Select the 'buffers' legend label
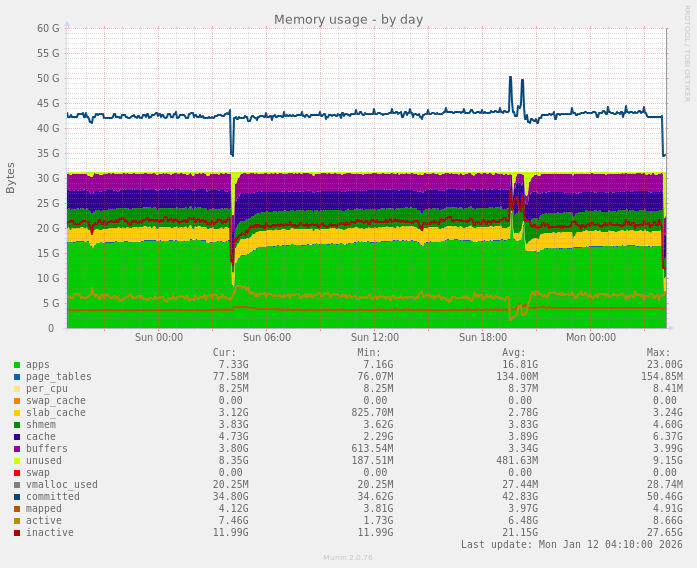Viewport: 697px width, 568px height. pos(47,449)
